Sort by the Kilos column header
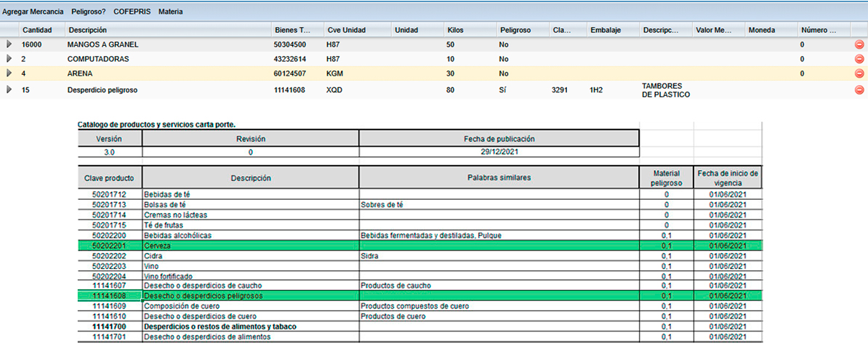 tap(456, 30)
